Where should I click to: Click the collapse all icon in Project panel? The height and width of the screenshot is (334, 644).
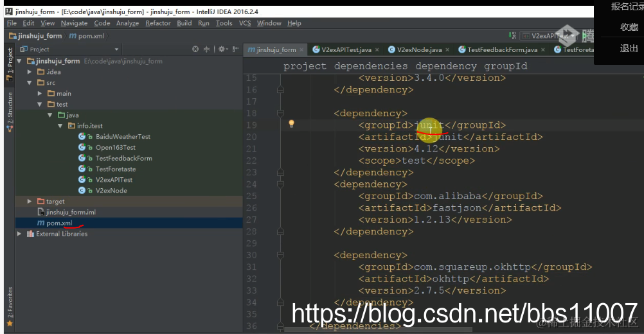point(206,49)
